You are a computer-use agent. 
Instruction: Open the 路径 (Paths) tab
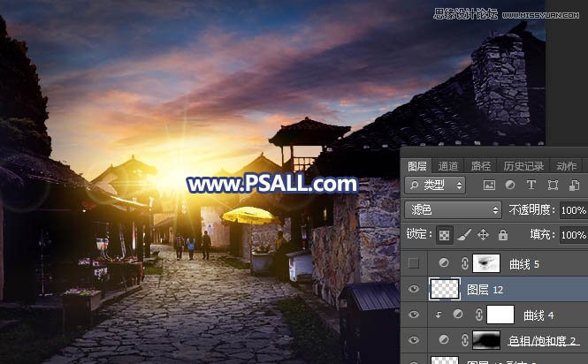point(481,166)
